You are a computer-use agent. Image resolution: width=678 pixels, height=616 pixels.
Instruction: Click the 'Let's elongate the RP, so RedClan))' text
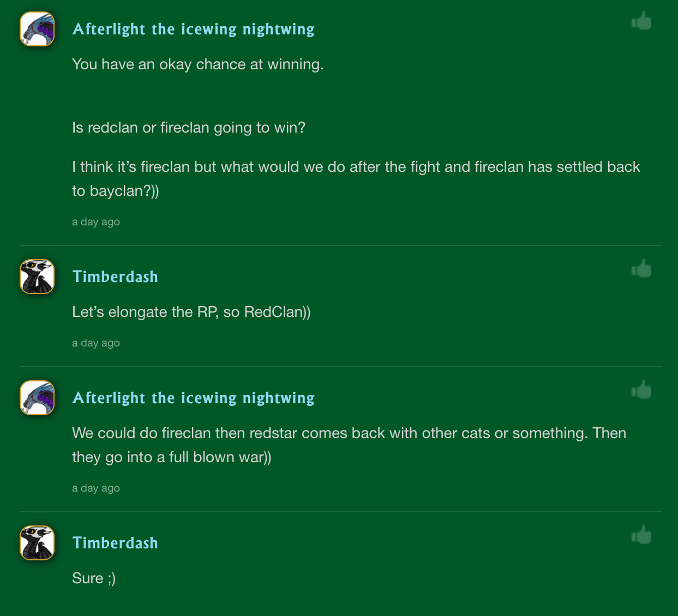pyautogui.click(x=191, y=312)
